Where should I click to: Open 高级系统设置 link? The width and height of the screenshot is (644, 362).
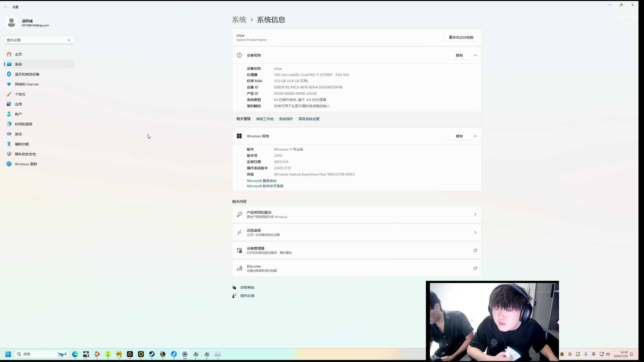[x=309, y=119]
